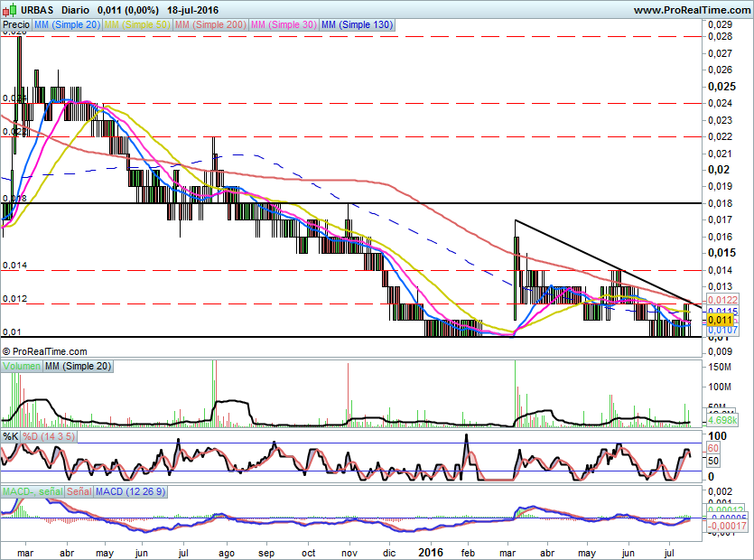Click the candlestick icon beside URBAS

pyautogui.click(x=10, y=9)
